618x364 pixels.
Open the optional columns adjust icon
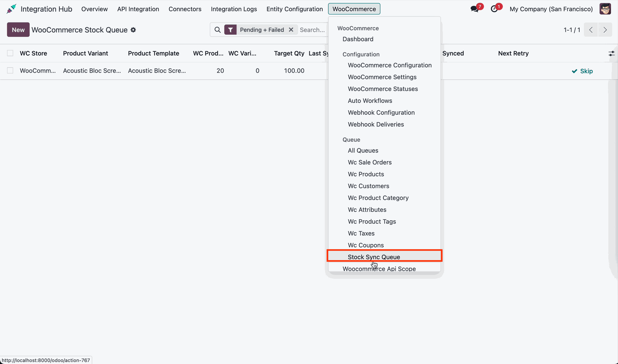(612, 54)
